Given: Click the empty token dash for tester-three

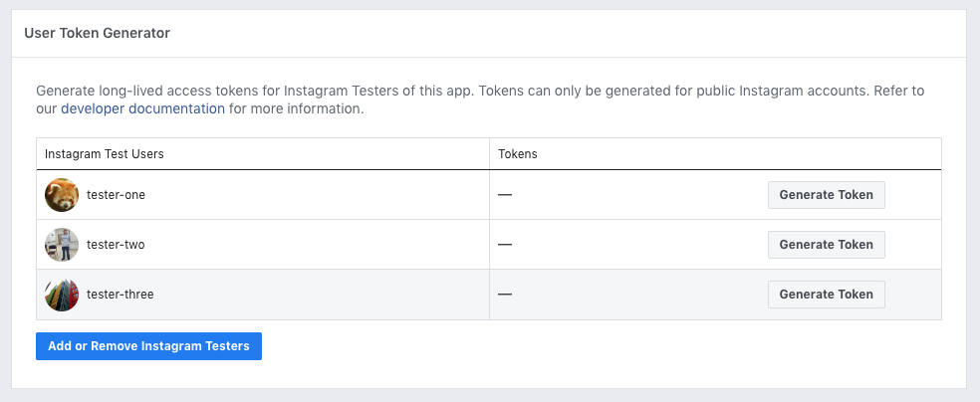Looking at the screenshot, I should 505,295.
